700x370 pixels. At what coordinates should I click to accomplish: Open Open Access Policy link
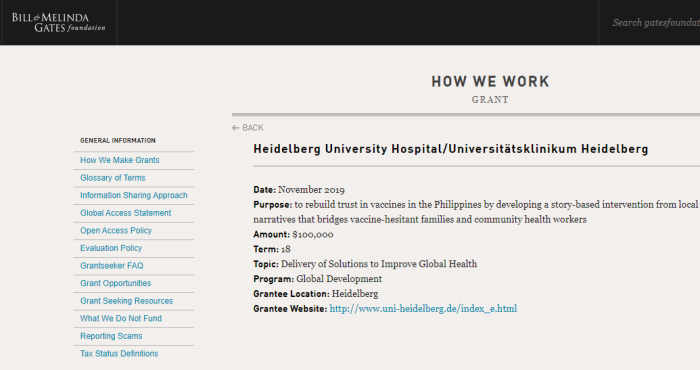pyautogui.click(x=116, y=230)
